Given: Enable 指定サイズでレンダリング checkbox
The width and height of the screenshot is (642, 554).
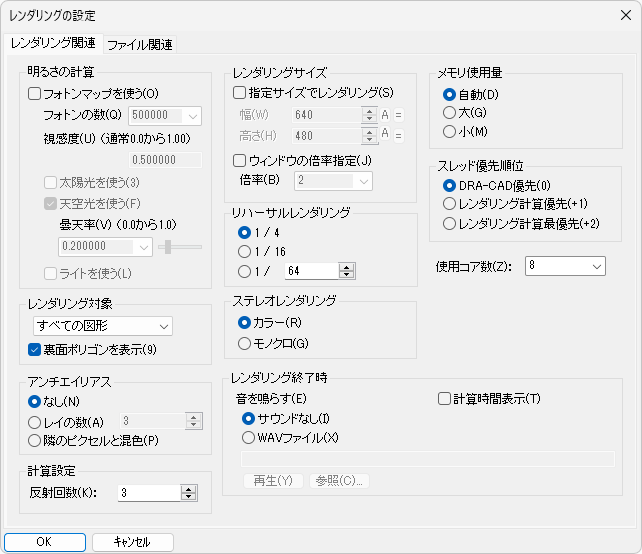Looking at the screenshot, I should coord(239,93).
